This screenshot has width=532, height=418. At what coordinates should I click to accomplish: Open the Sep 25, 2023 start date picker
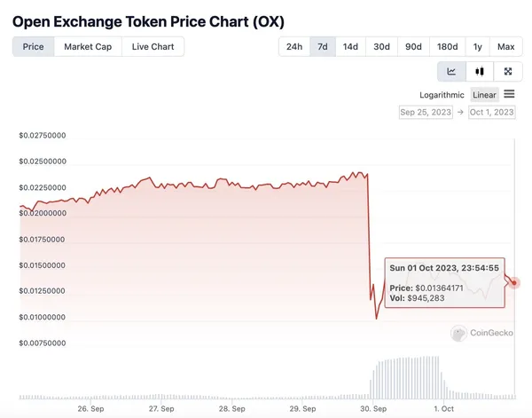(426, 113)
